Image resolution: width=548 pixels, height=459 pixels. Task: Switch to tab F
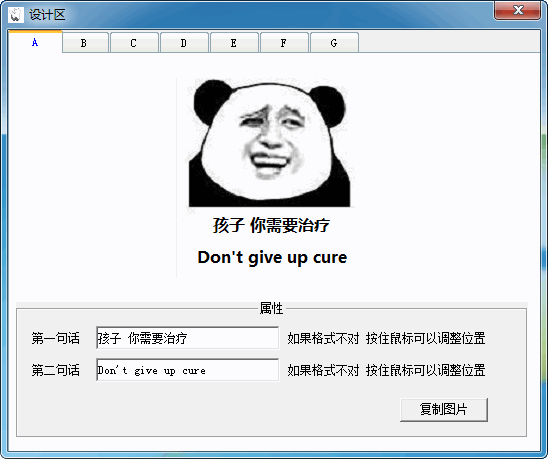coord(284,43)
